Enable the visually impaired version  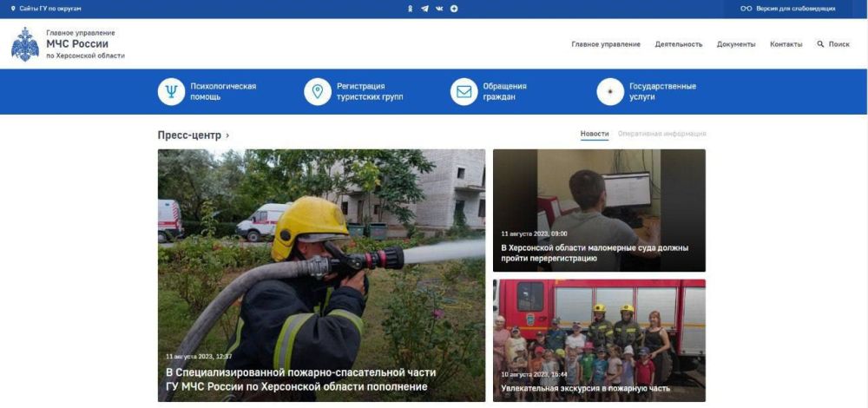click(x=788, y=9)
